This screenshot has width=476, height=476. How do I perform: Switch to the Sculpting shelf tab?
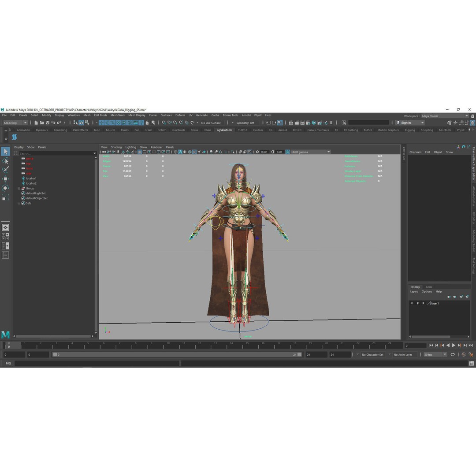[427, 130]
